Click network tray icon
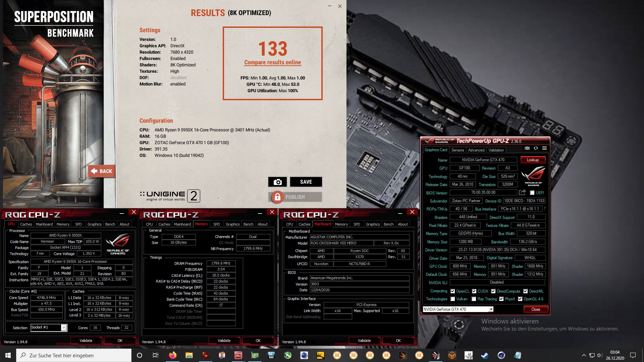 592,355
